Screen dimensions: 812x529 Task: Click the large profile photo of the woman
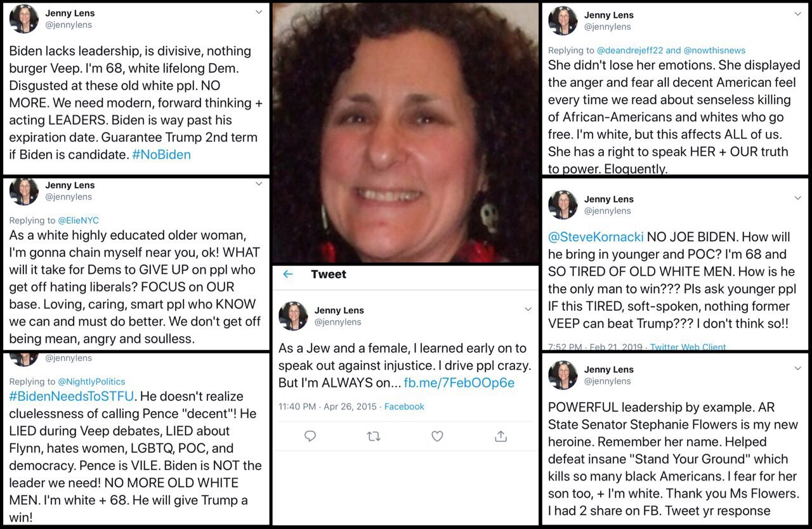point(406,132)
